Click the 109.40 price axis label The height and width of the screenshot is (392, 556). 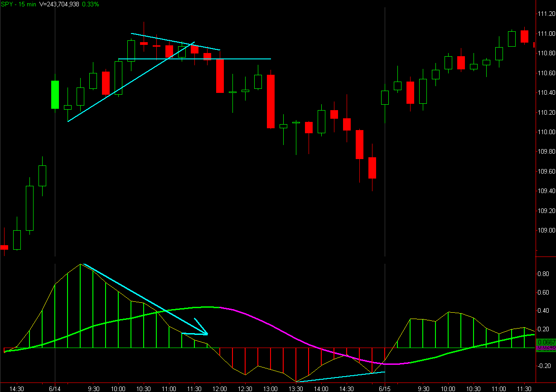(x=546, y=191)
